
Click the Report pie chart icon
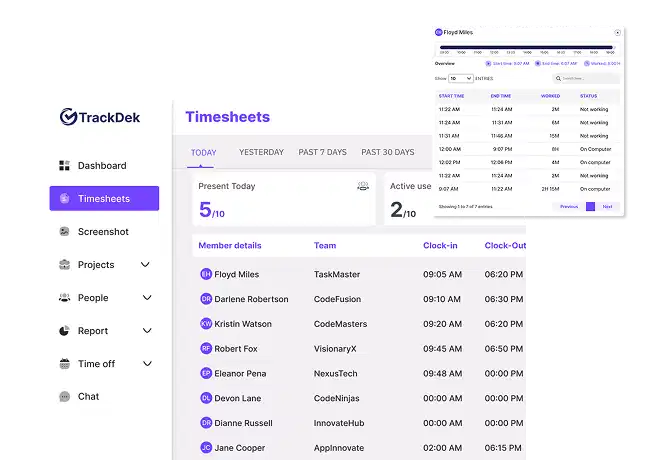point(64,331)
